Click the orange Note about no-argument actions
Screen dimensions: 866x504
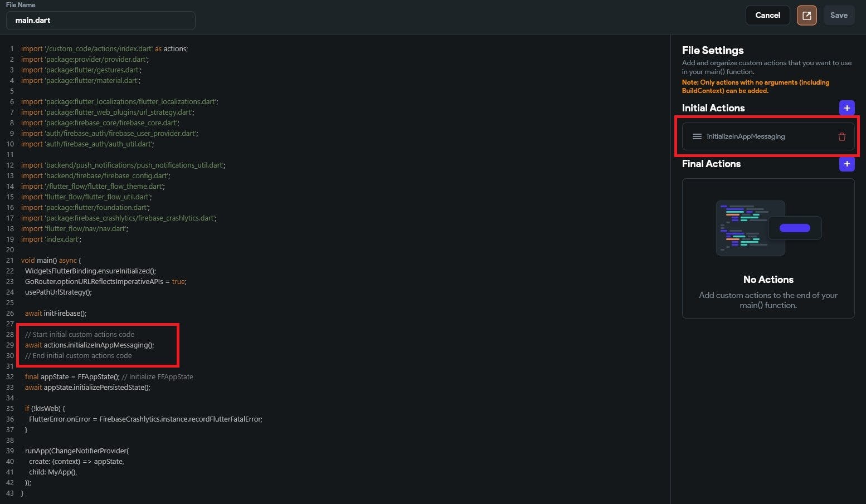pyautogui.click(x=755, y=86)
